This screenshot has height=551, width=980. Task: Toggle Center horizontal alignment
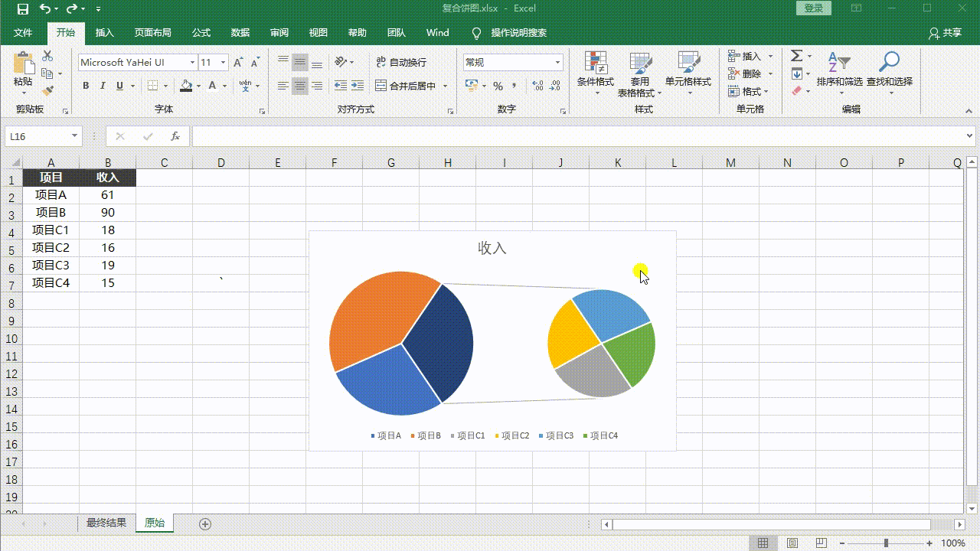point(300,86)
